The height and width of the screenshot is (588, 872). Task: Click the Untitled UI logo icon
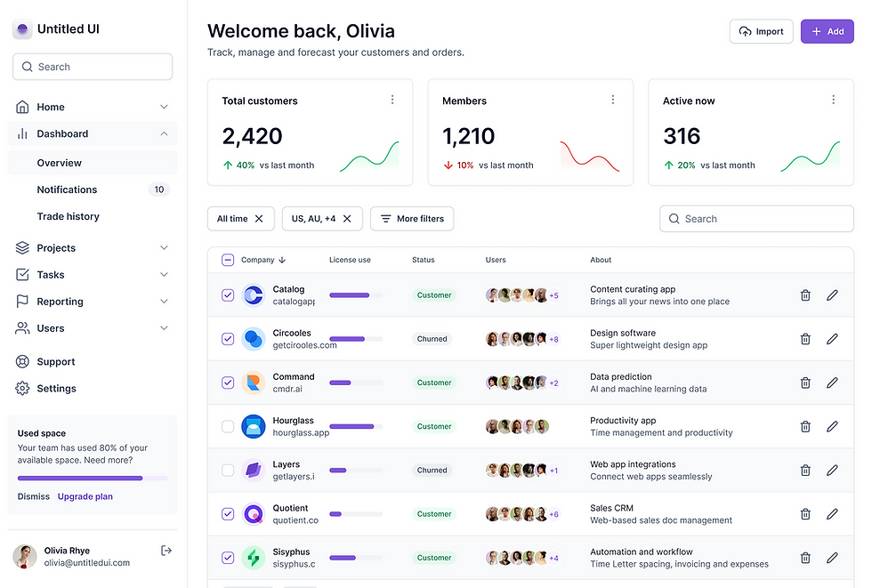pyautogui.click(x=22, y=28)
